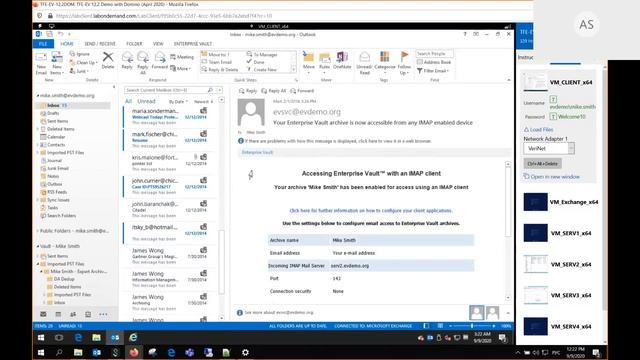640x360 pixels.
Task: Open the Network Adapter 1 VeriNet dropdown
Action: pyautogui.click(x=549, y=149)
